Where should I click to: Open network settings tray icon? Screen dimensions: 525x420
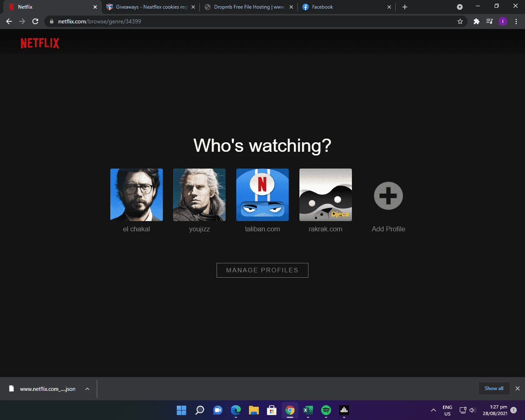(x=463, y=410)
